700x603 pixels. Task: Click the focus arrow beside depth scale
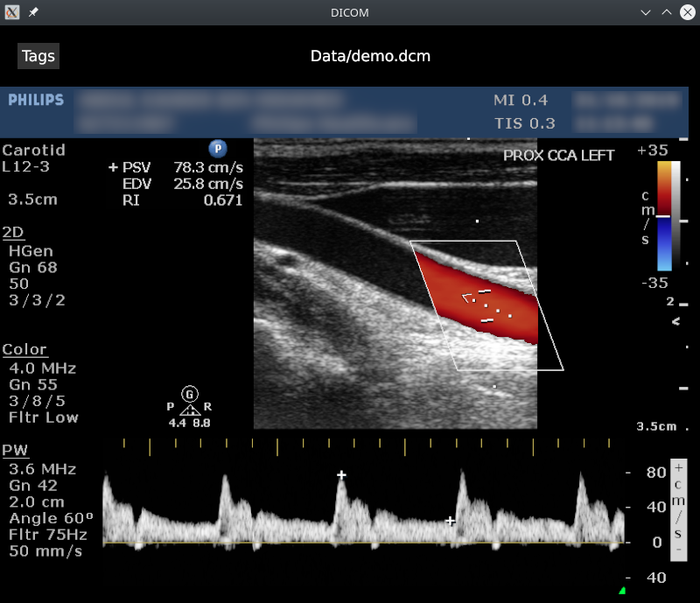tap(675, 322)
